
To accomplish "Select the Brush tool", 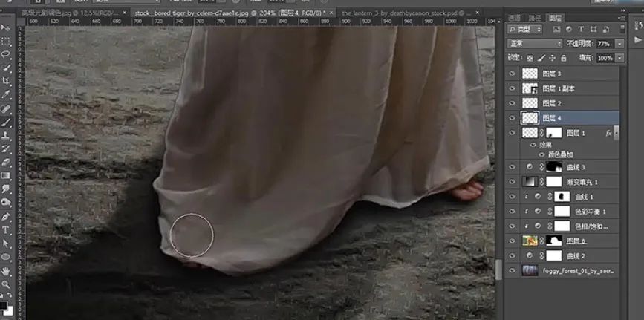I will pyautogui.click(x=6, y=122).
